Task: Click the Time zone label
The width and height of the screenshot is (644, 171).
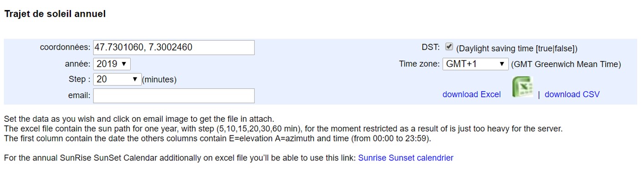Action: (x=419, y=64)
